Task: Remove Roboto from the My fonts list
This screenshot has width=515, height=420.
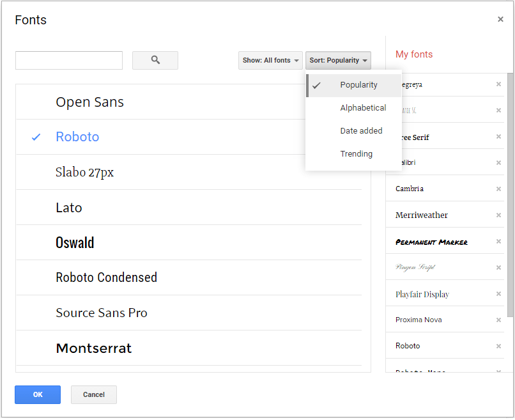Action: click(x=498, y=345)
